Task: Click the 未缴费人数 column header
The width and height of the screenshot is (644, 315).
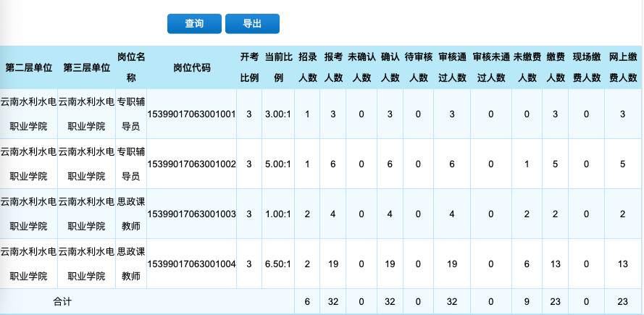Action: pyautogui.click(x=527, y=67)
